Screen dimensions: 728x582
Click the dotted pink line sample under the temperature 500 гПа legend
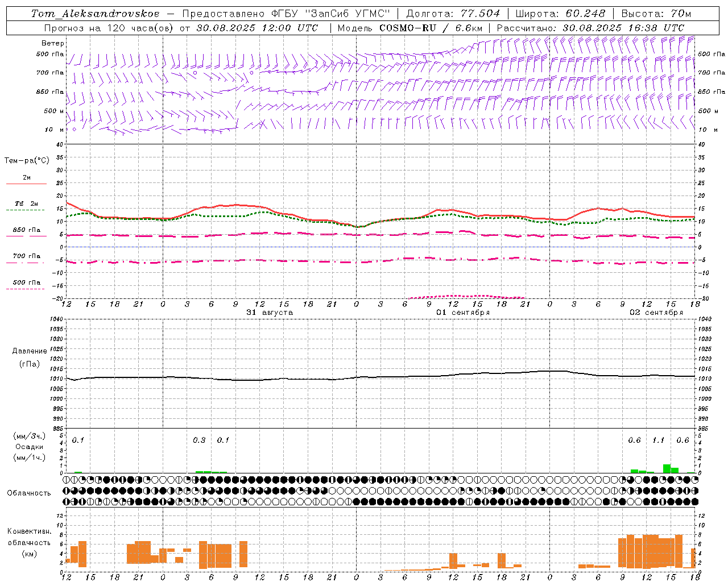point(25,289)
